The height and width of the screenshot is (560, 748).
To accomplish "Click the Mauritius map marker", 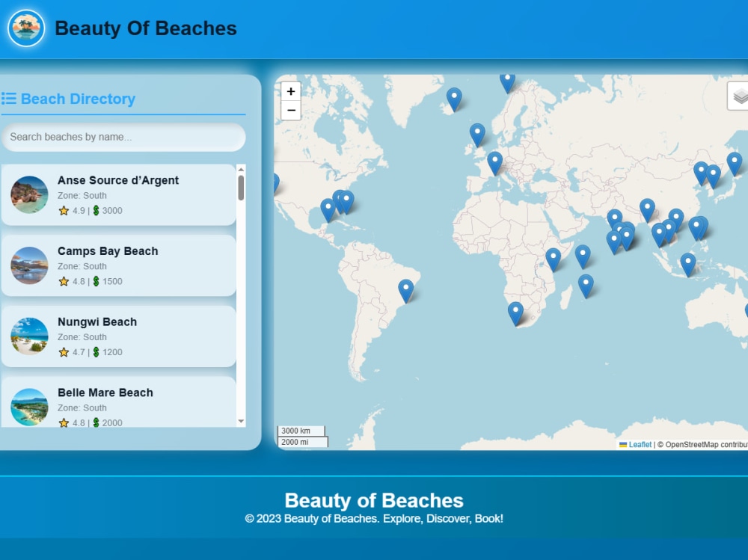I will click(x=586, y=286).
